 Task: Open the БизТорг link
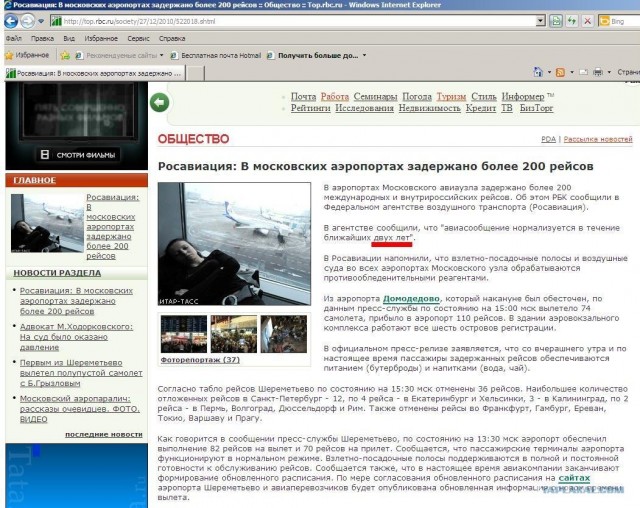coord(536,108)
